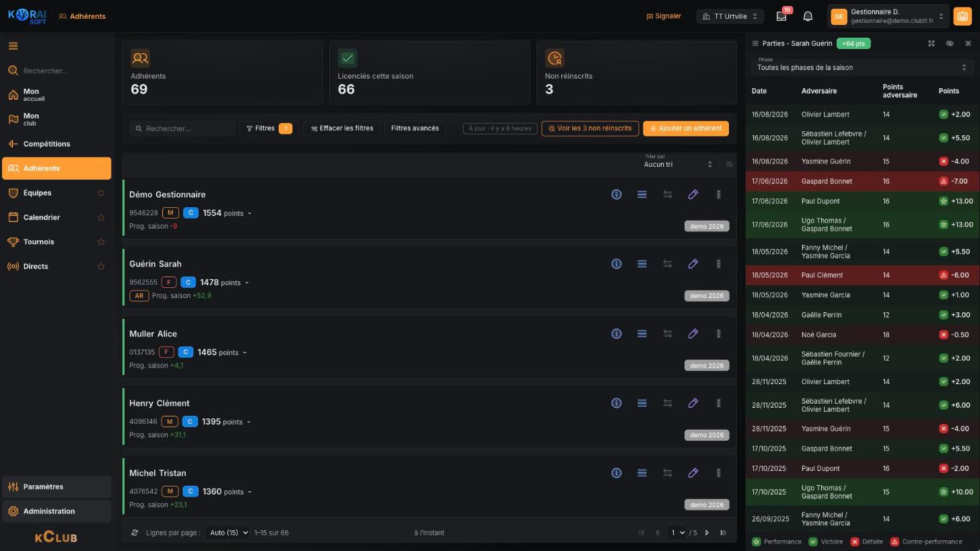
Task: Go to Compétitions in sidebar
Action: [x=57, y=144]
